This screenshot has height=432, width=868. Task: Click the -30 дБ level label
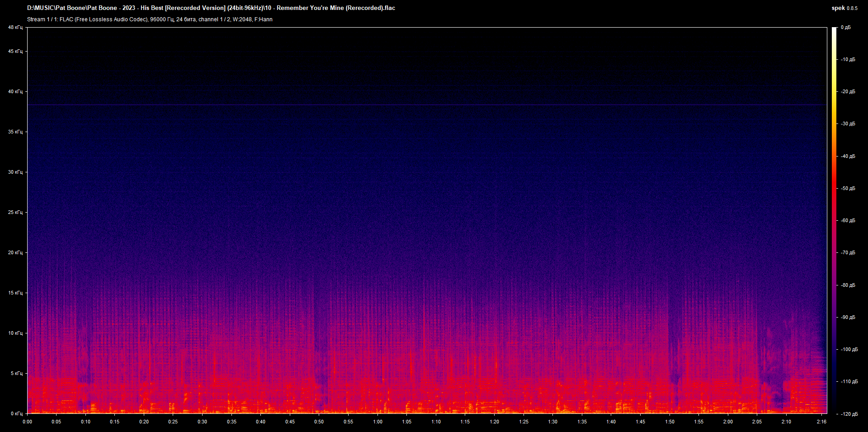(x=848, y=123)
